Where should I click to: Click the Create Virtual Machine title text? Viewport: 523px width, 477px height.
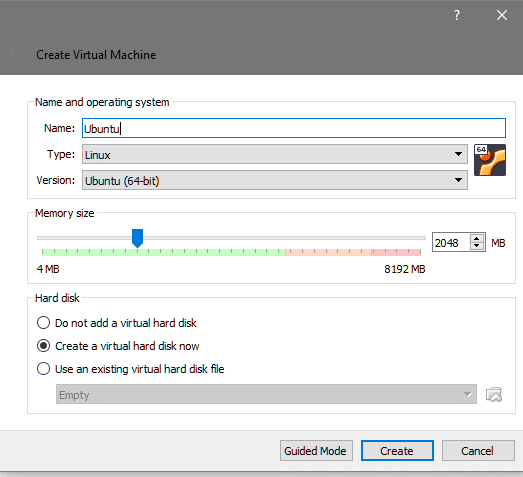[x=96, y=55]
